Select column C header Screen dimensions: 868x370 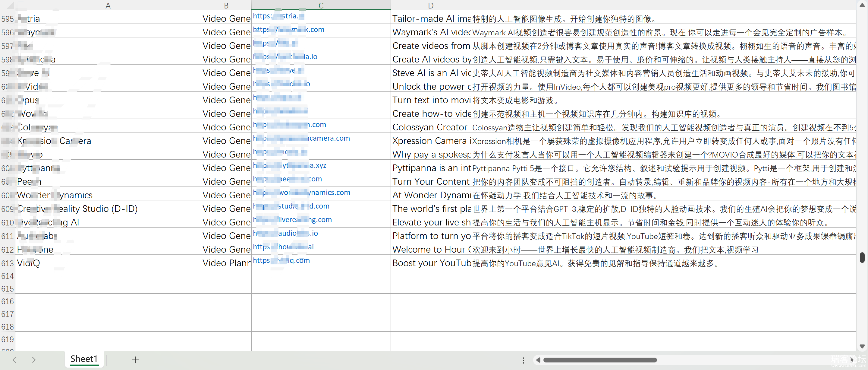coord(321,5)
